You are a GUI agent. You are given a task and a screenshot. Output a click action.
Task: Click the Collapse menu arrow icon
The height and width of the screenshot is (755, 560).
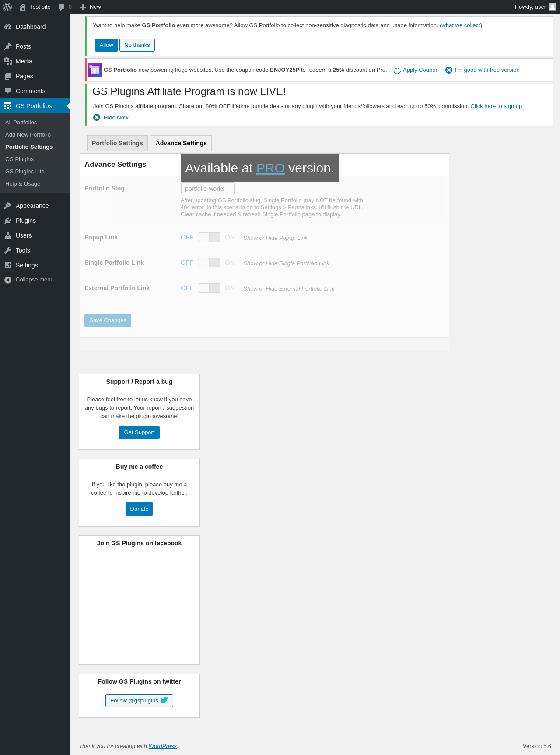click(x=8, y=280)
